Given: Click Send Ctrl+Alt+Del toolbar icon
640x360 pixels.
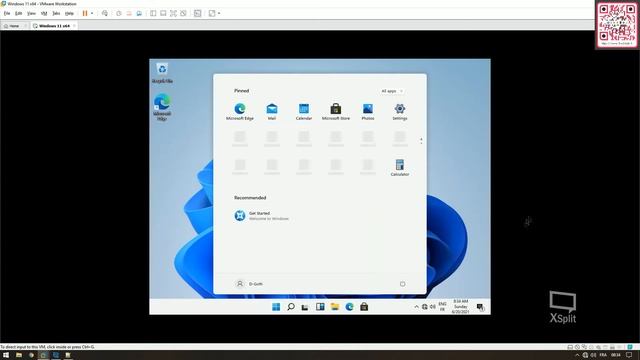Looking at the screenshot, I should click(x=105, y=13).
